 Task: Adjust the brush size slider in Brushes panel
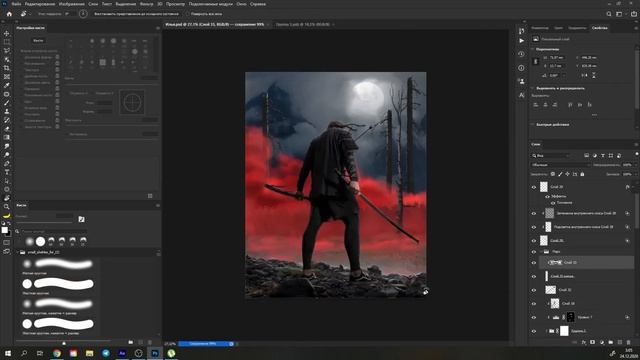coord(44,222)
